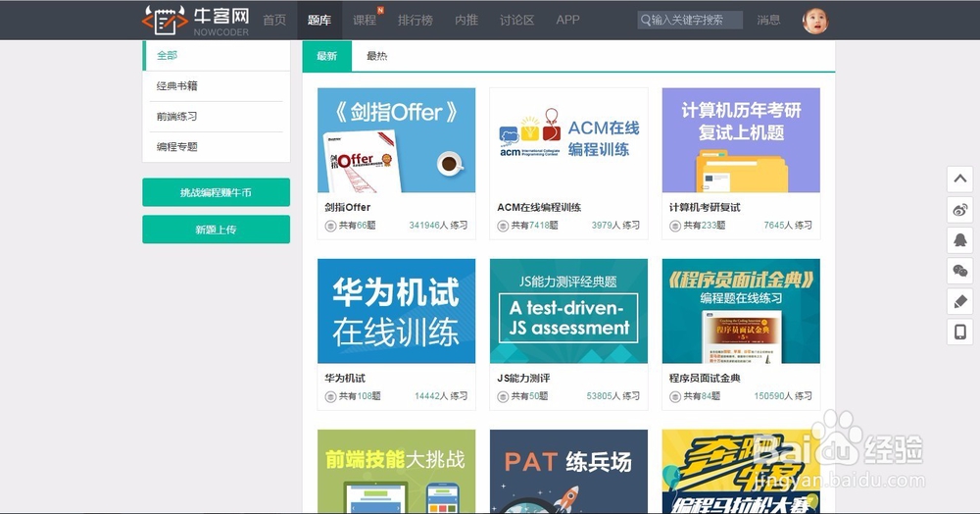The image size is (980, 514).
Task: Click the 共有66题 text
Action: tap(357, 226)
